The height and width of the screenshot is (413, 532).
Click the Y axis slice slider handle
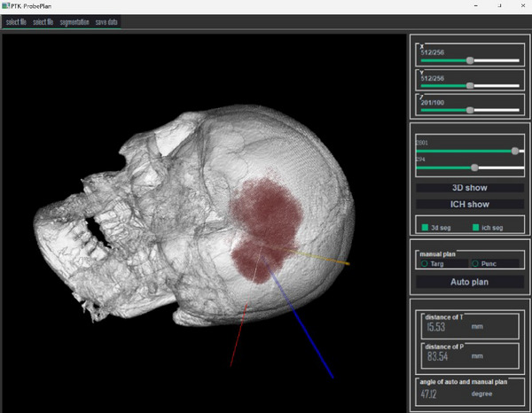[x=470, y=86]
